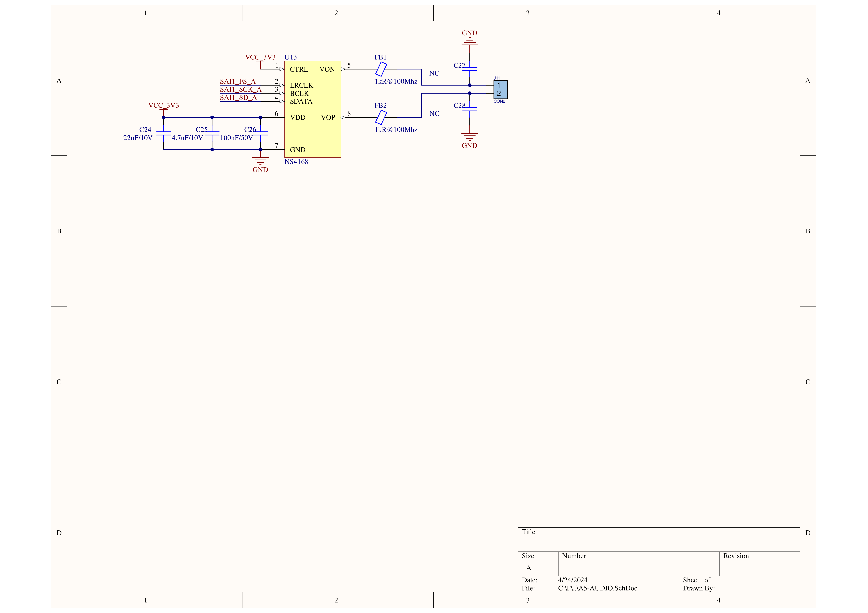Select the NS4168 part name label
The height and width of the screenshot is (613, 868).
(296, 162)
